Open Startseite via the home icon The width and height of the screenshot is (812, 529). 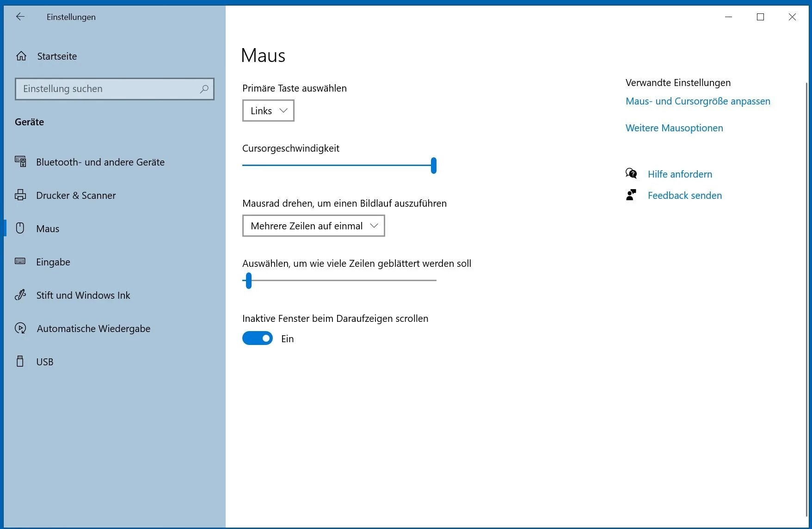[21, 56]
